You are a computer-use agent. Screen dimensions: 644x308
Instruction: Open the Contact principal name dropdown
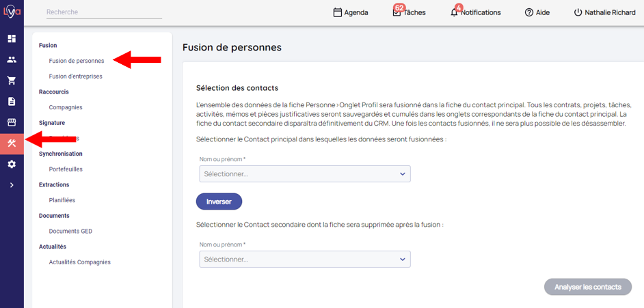point(305,174)
